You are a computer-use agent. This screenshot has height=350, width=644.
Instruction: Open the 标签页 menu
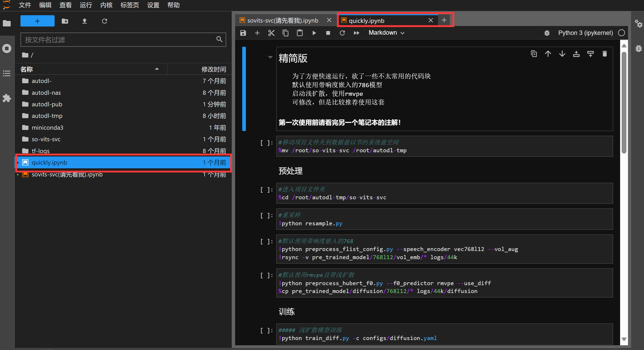130,5
